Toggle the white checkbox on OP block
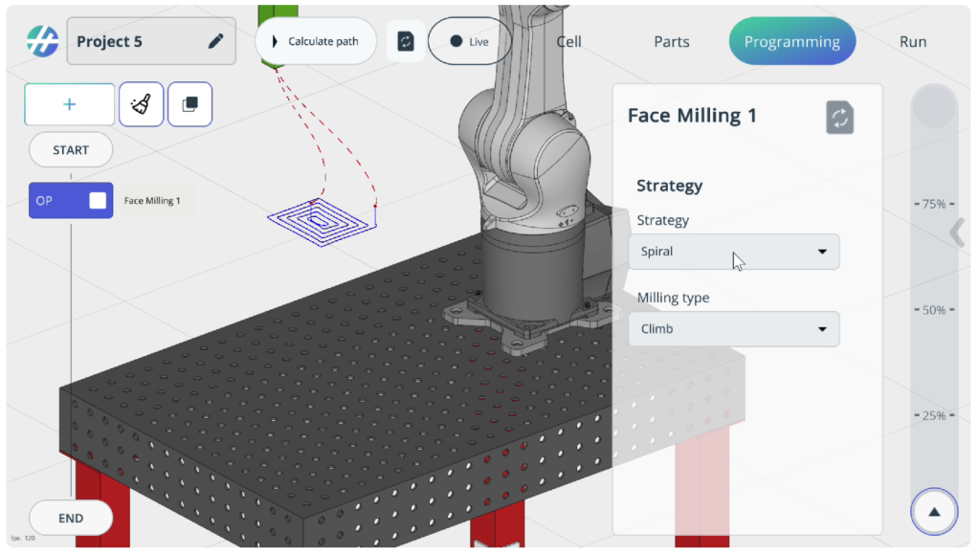Image resolution: width=980 pixels, height=555 pixels. (98, 201)
